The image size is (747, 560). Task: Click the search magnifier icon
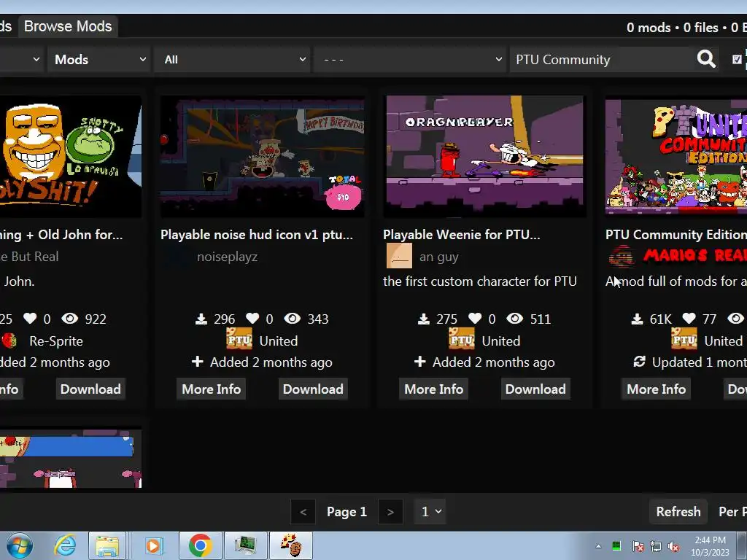706,60
